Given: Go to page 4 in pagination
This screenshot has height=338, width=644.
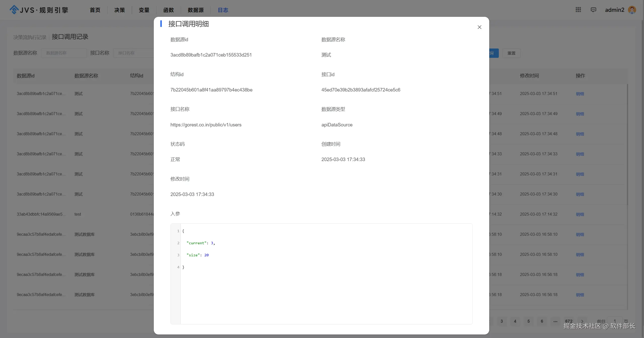Looking at the screenshot, I should pyautogui.click(x=515, y=321).
